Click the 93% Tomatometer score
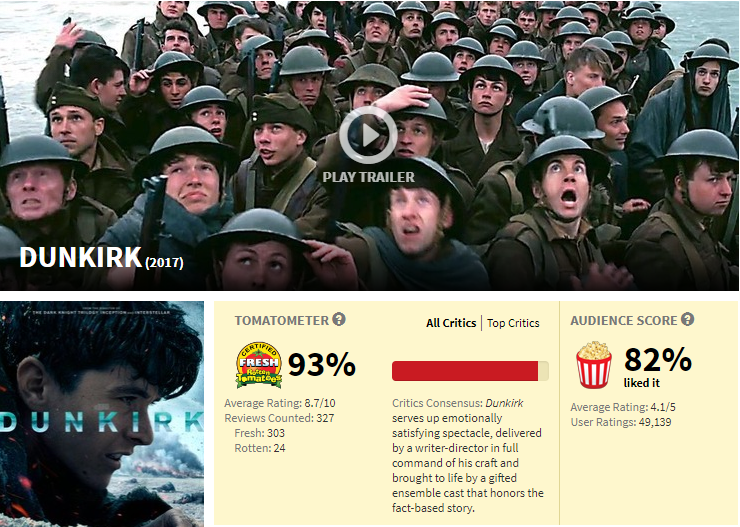The height and width of the screenshot is (527, 740). [322, 365]
